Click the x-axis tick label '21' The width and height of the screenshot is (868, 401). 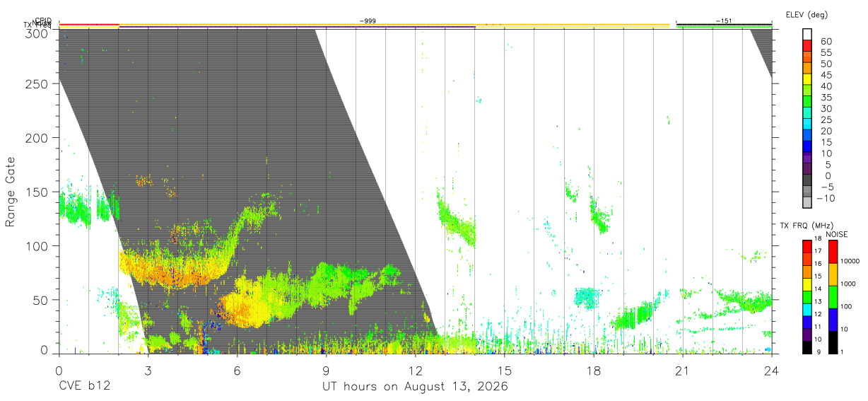click(x=682, y=370)
